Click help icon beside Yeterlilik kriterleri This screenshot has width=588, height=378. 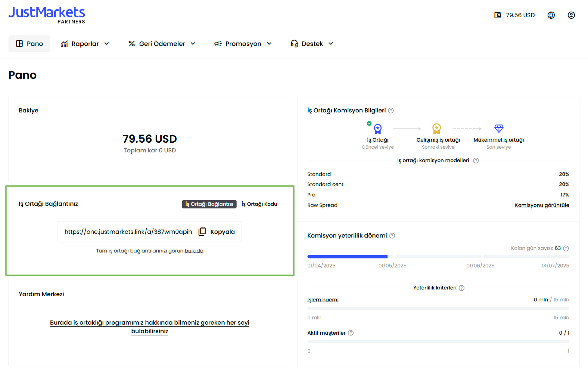461,288
